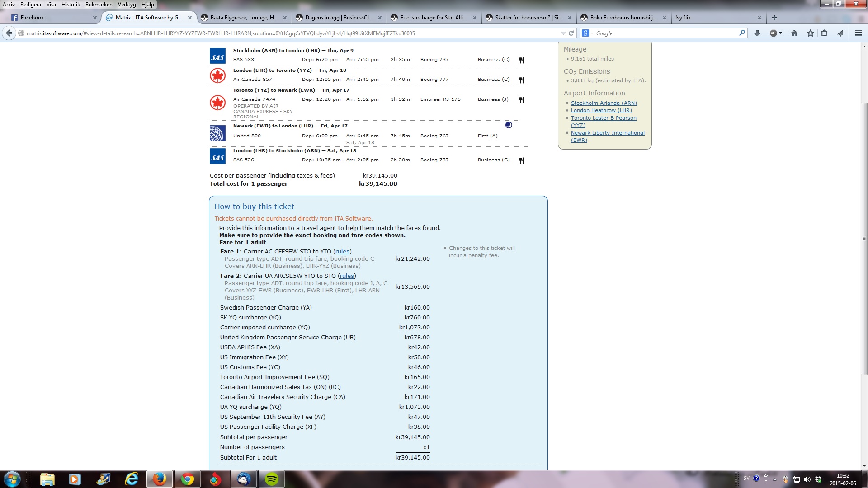This screenshot has height=488, width=868.
Task: Open Stockholm Arlanda (ARN) airport link
Action: 604,103
